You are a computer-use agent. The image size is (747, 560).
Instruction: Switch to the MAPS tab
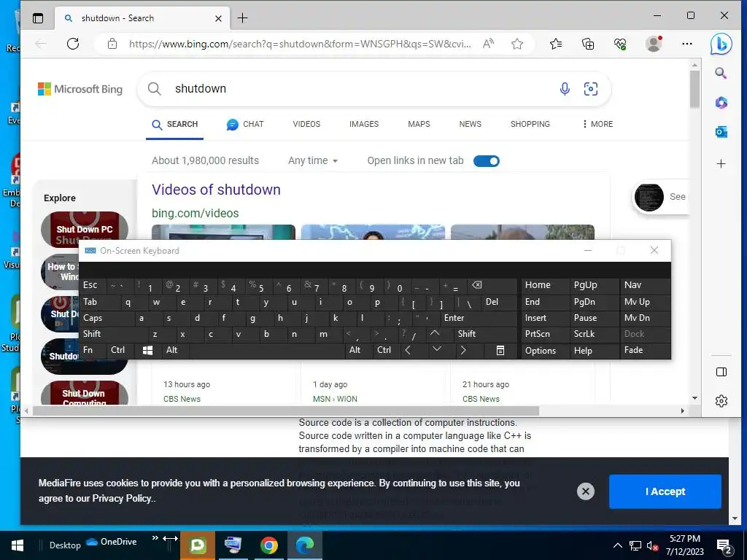pos(419,124)
